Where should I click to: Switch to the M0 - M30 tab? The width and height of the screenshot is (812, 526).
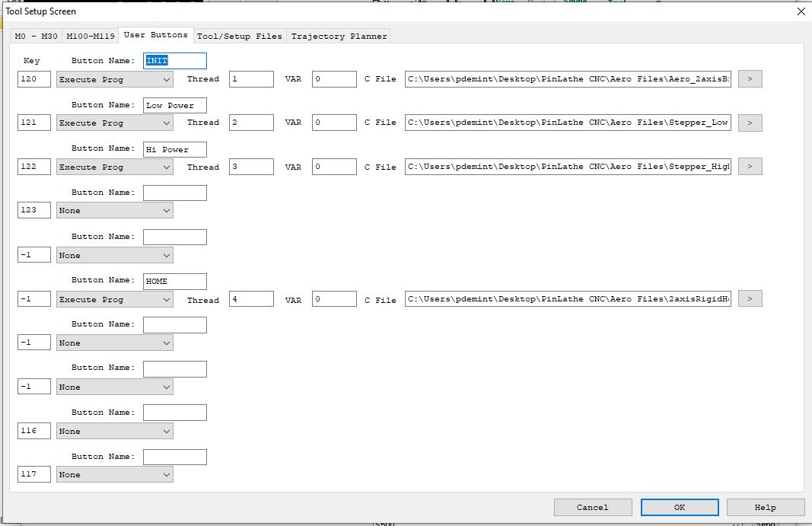[36, 36]
